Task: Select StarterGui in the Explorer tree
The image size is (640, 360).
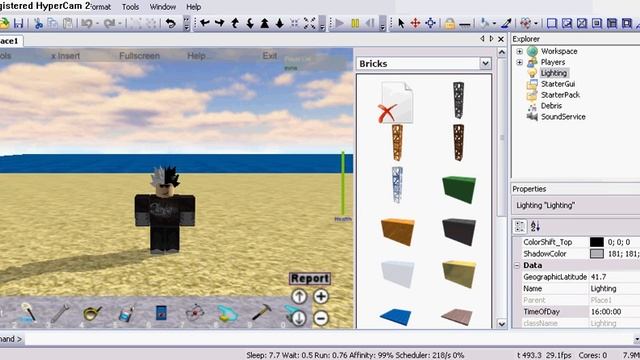Action: point(558,84)
